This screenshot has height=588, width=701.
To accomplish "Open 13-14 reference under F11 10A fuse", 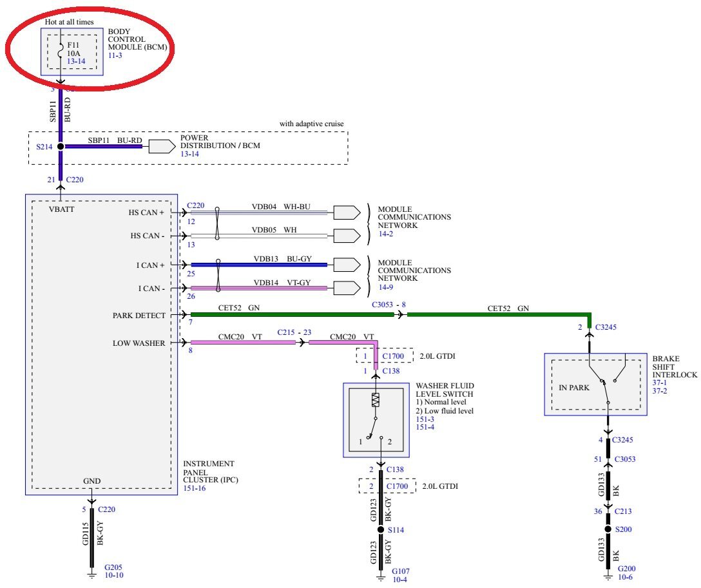I will (76, 61).
